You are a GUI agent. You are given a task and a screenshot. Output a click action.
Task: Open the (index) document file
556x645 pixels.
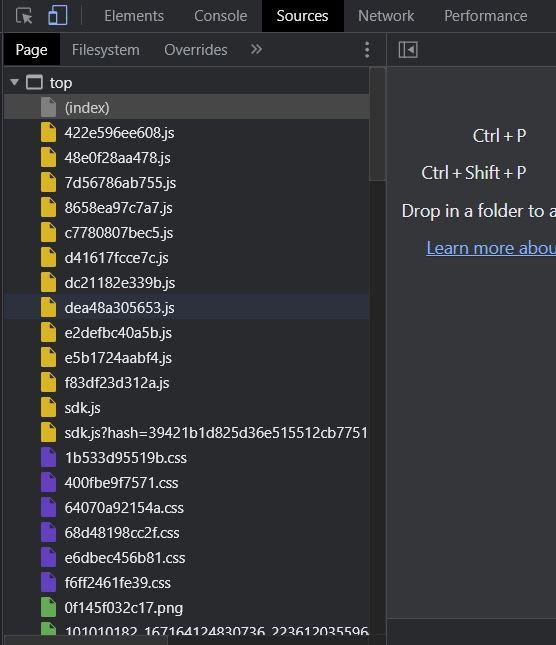[x=186, y=108]
